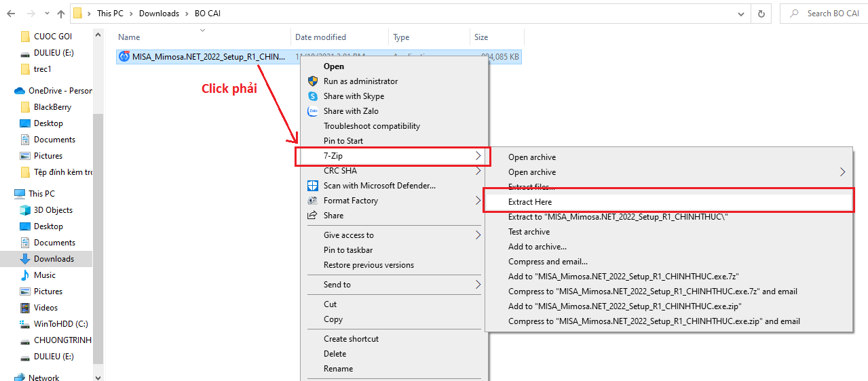Click the 3D Objects icon

tap(25, 210)
